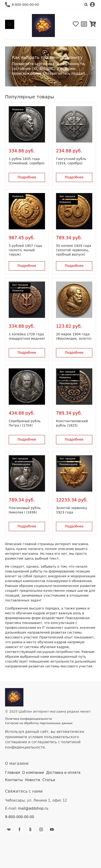Open the search magnifier icon
The width and height of the screenshot is (101, 868).
click(x=86, y=5)
